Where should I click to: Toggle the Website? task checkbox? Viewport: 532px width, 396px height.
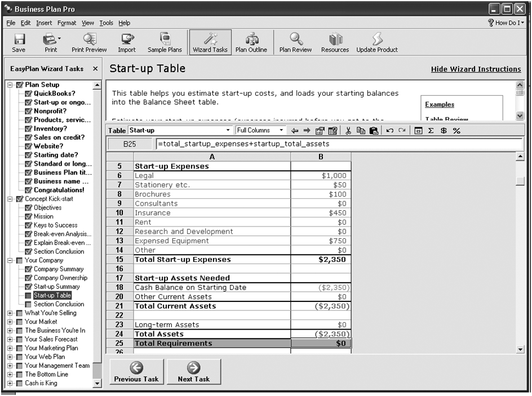click(x=29, y=146)
